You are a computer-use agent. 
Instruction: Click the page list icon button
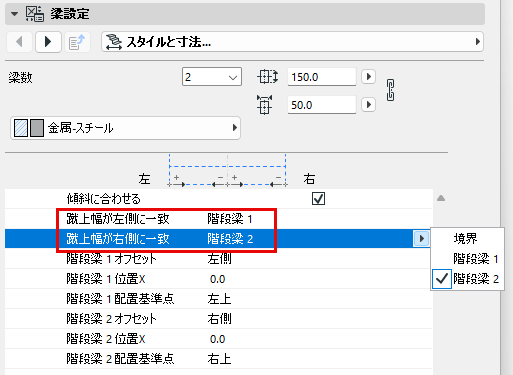(x=77, y=42)
